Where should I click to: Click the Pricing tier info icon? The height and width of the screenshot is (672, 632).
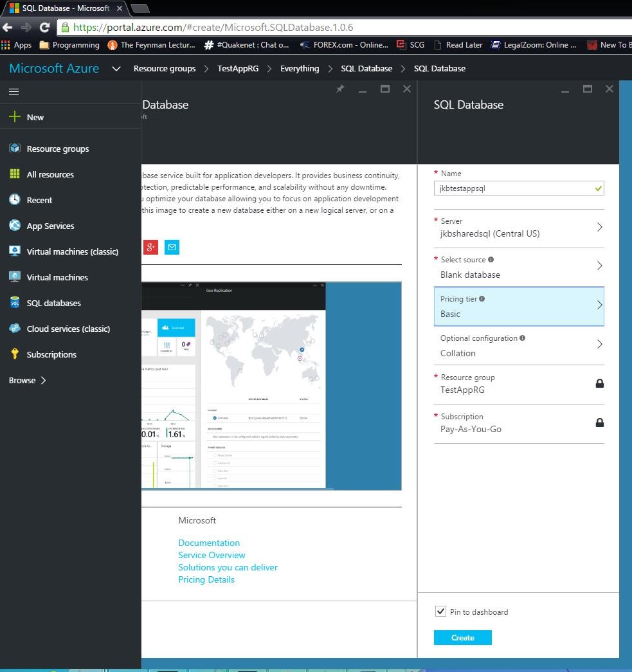tap(482, 299)
